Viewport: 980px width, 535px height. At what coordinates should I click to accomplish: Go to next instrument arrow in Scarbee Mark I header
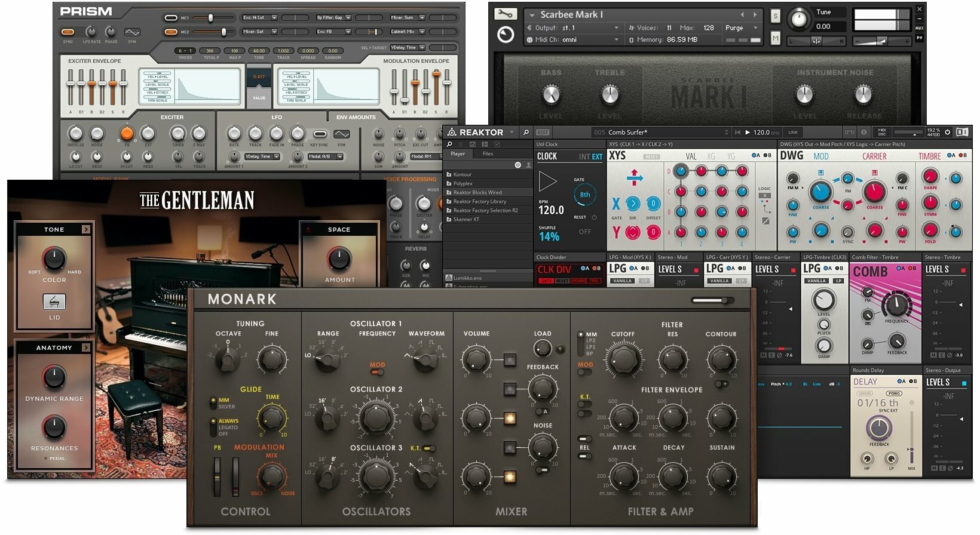coord(755,14)
